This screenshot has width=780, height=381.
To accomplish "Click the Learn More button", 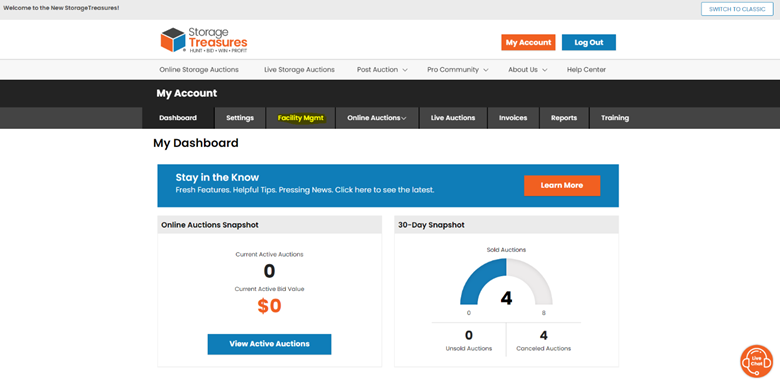I will click(562, 186).
